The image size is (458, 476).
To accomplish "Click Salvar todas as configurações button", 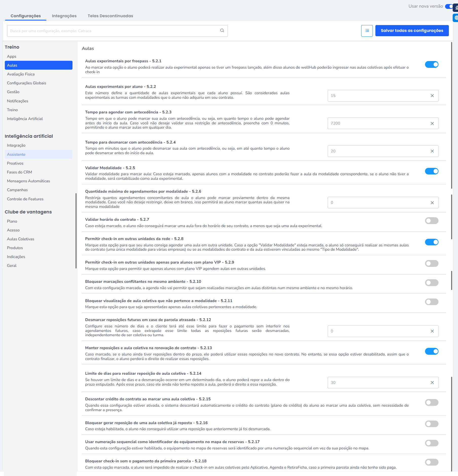I will (x=412, y=31).
